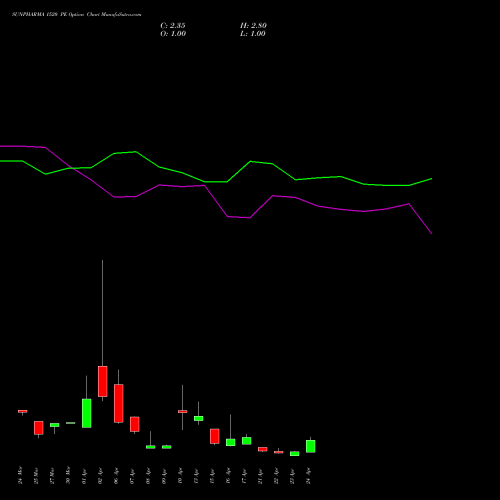The width and height of the screenshot is (500, 500).
Task: Select the tall red candle with long wick
Action: click(x=103, y=381)
